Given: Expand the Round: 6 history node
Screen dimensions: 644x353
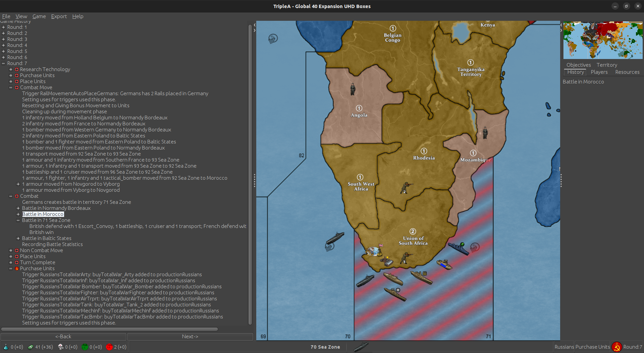Looking at the screenshot, I should coord(3,57).
